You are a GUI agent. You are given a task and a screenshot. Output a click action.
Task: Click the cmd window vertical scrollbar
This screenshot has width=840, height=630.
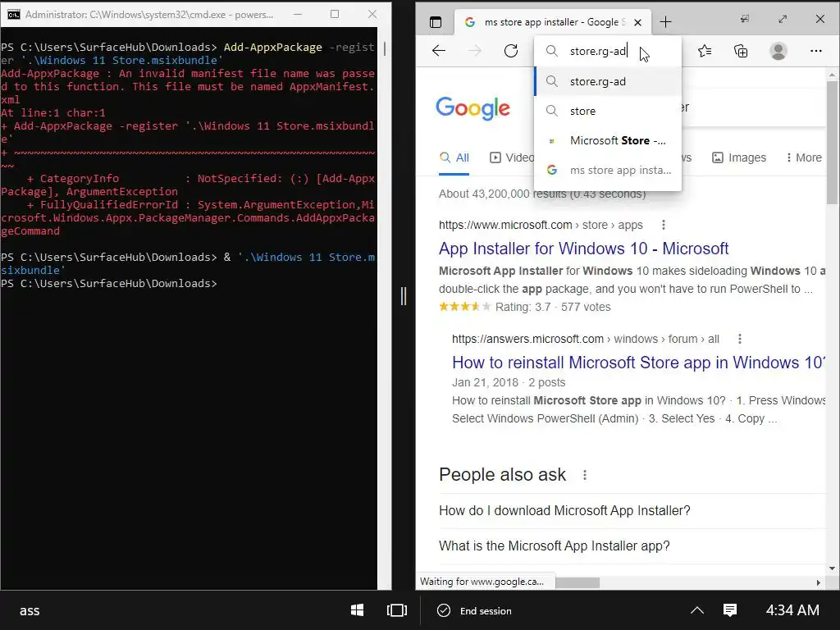click(x=384, y=48)
